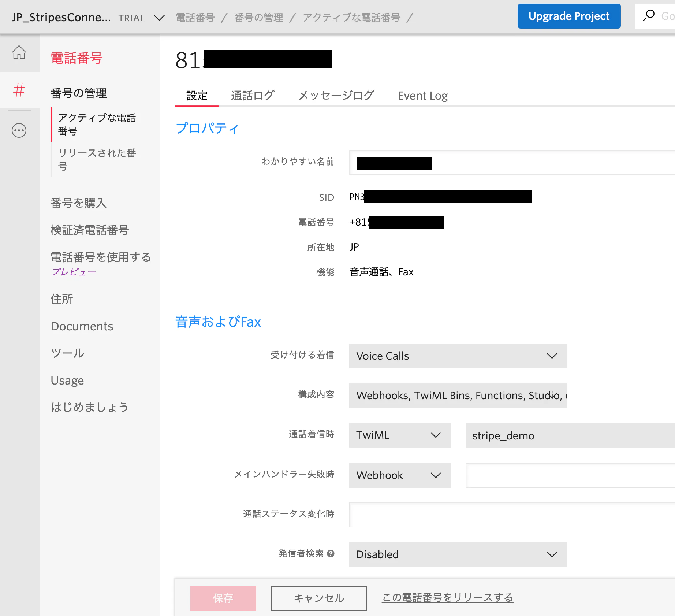Open 番号を購入 in the sidebar
The width and height of the screenshot is (675, 616).
79,203
